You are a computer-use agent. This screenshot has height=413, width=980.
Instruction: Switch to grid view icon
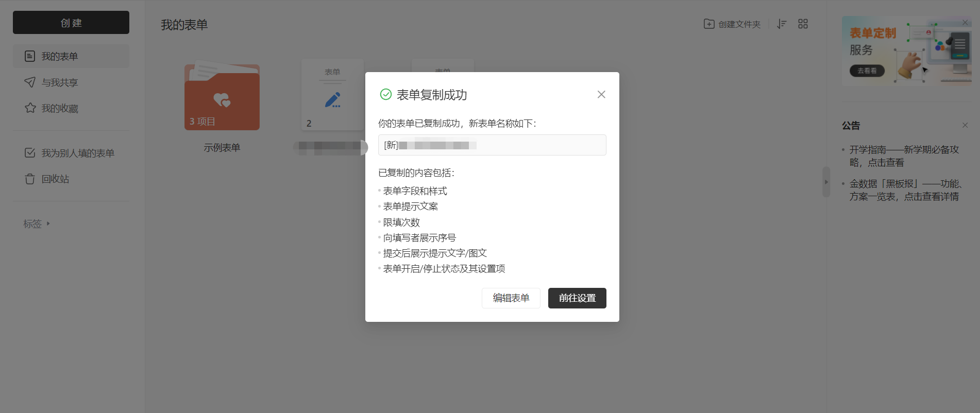click(x=803, y=24)
